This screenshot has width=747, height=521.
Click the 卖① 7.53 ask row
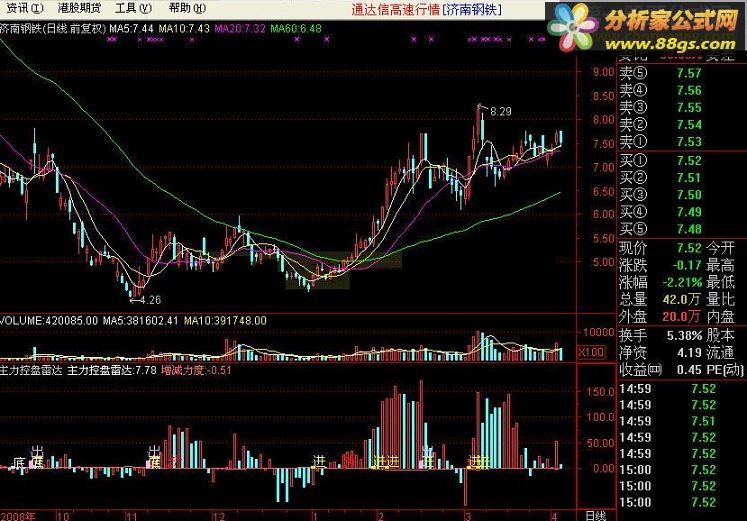[661, 142]
